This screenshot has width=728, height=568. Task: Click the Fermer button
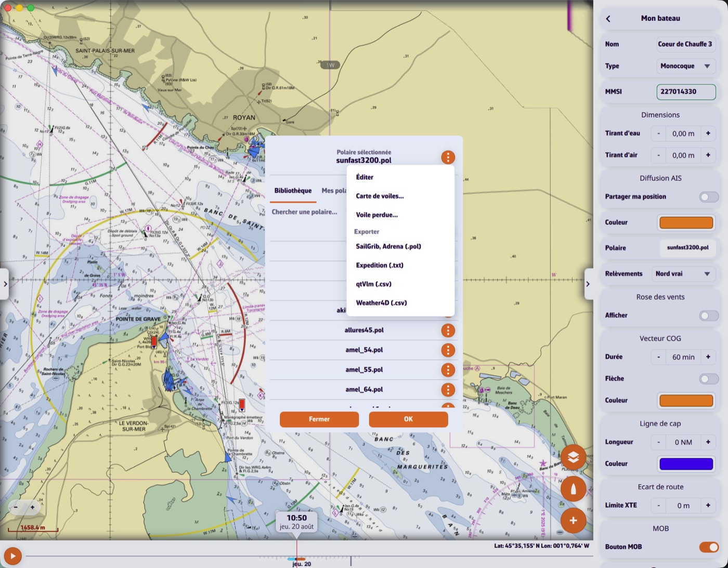coord(319,419)
